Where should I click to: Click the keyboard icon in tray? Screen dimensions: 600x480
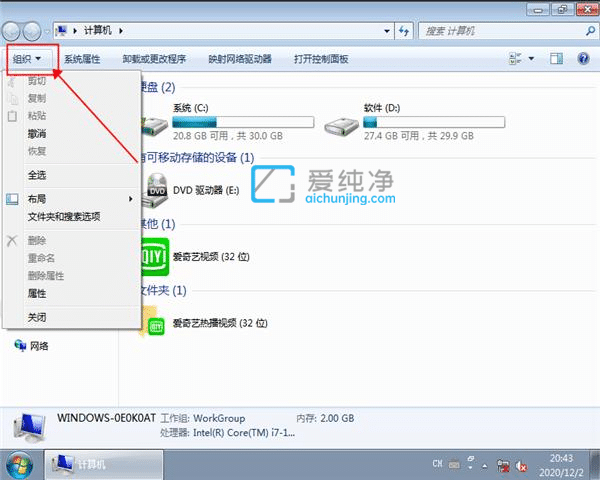click(x=454, y=464)
